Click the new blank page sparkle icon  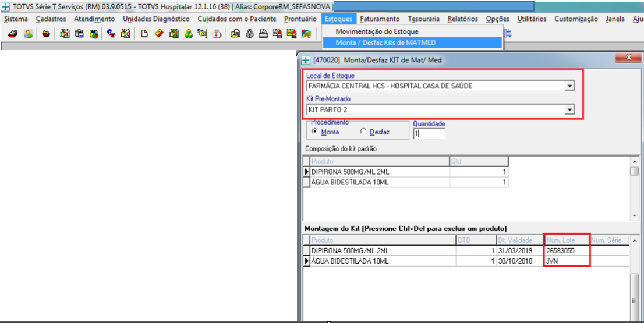click(144, 34)
